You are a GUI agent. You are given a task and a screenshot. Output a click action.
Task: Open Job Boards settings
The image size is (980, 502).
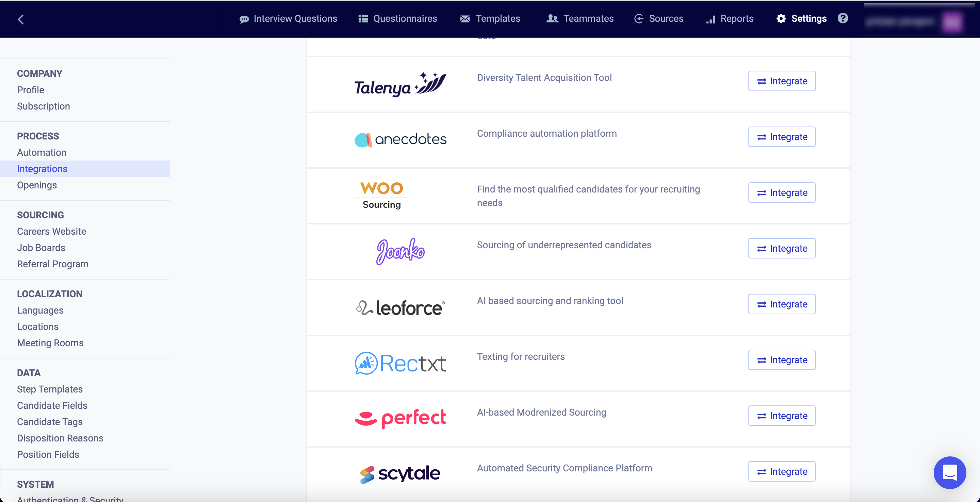point(41,248)
